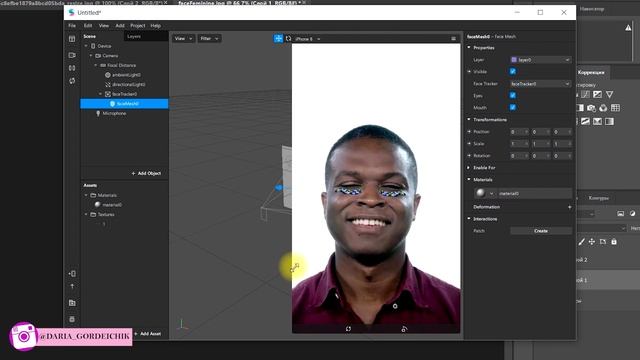
Task: Click the video camera icon in left sidebar
Action: click(x=72, y=55)
